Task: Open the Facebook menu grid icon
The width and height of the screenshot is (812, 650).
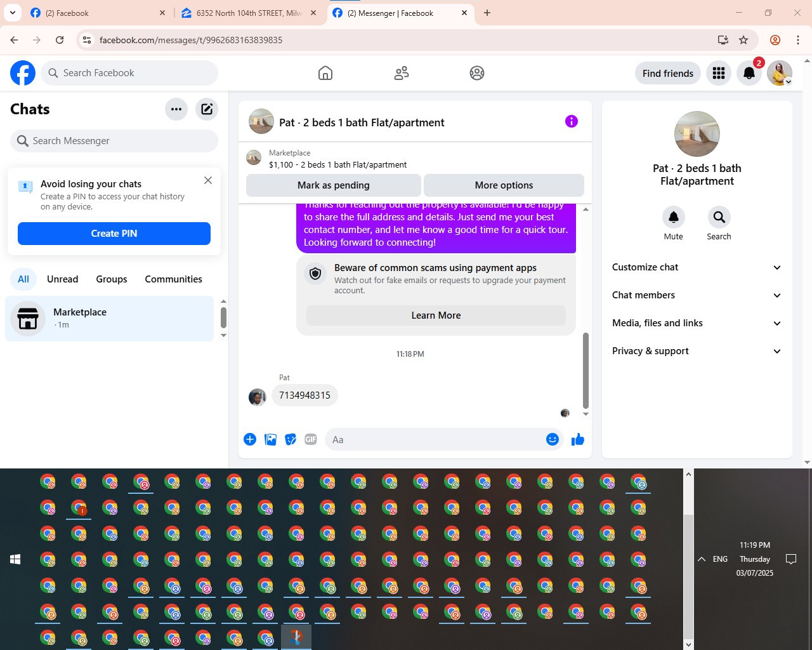Action: point(719,73)
